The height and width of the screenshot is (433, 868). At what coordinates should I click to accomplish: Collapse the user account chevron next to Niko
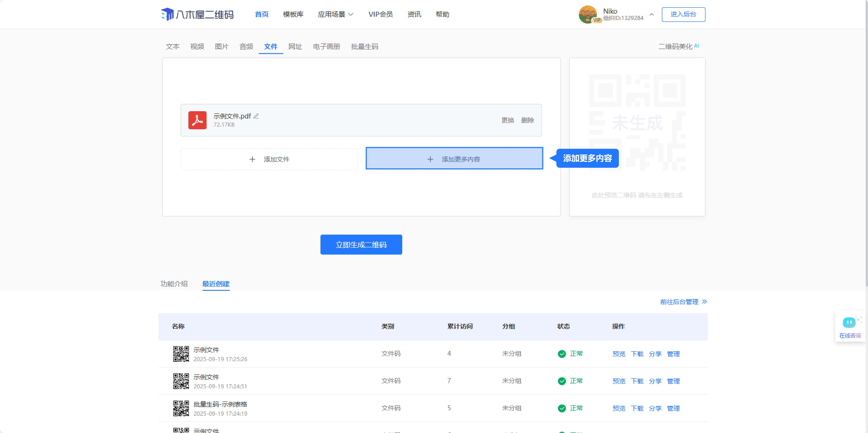[x=652, y=14]
